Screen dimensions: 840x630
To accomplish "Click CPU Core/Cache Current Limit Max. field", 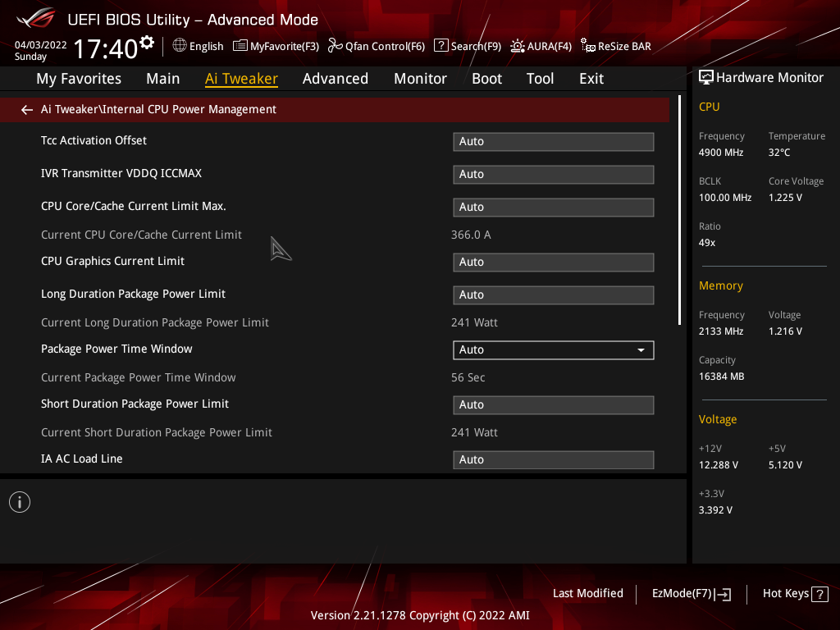I will point(554,208).
